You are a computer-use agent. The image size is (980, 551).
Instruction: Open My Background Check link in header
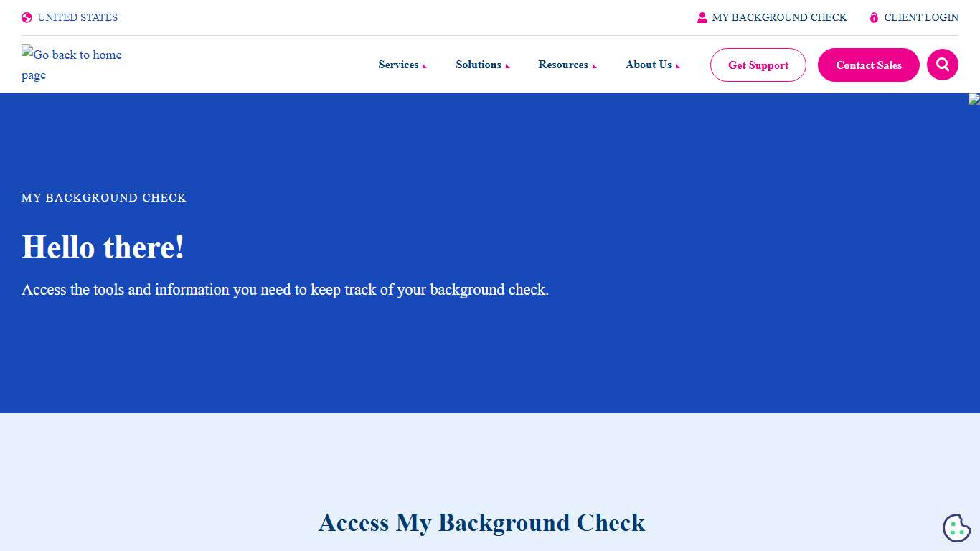[779, 17]
